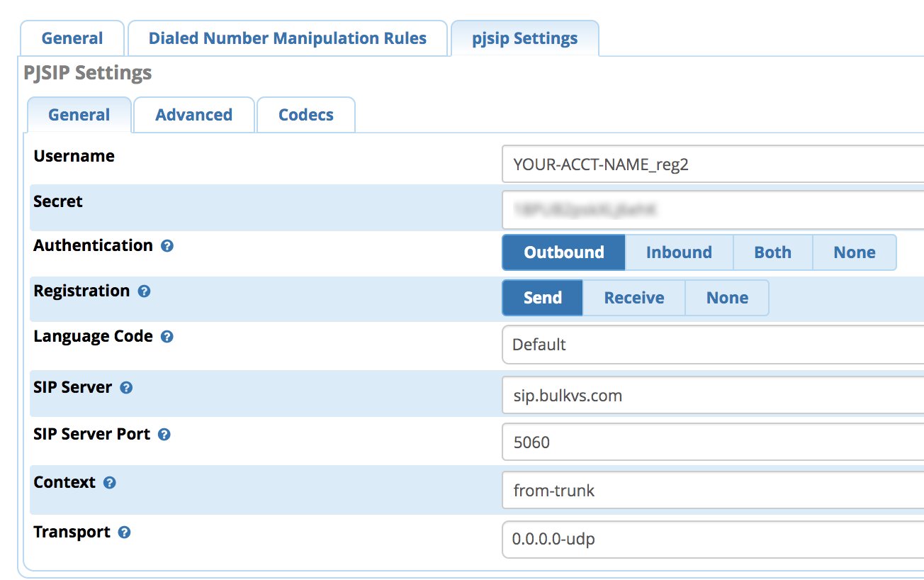Click the blurred Secret field
This screenshot has height=580, width=924.
(713, 209)
